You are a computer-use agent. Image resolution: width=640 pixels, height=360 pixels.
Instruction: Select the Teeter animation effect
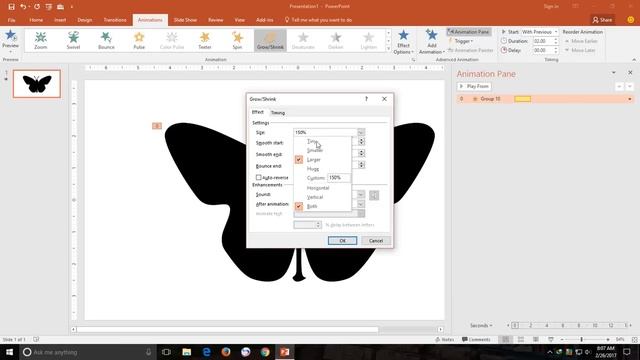(x=205, y=40)
